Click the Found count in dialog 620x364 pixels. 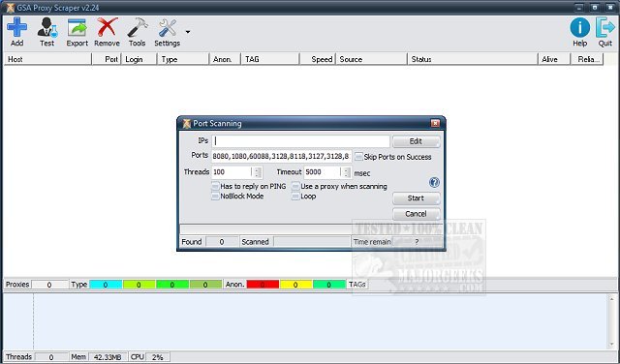pyautogui.click(x=222, y=242)
